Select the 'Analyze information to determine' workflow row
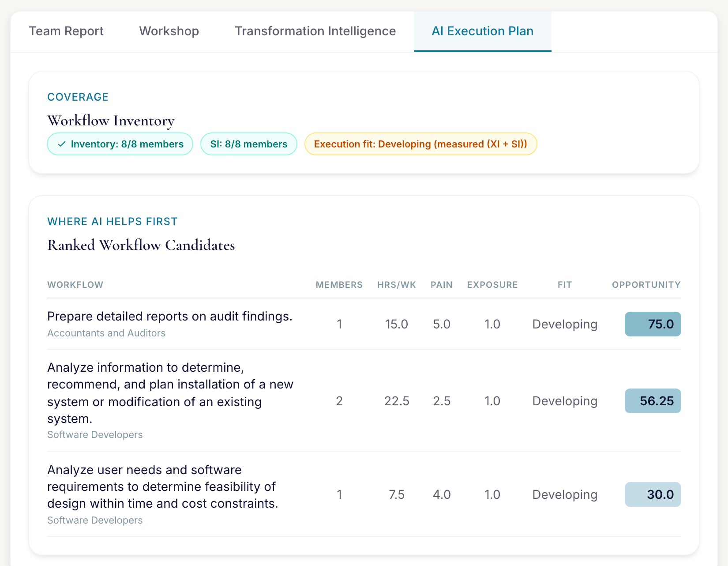 (x=364, y=400)
